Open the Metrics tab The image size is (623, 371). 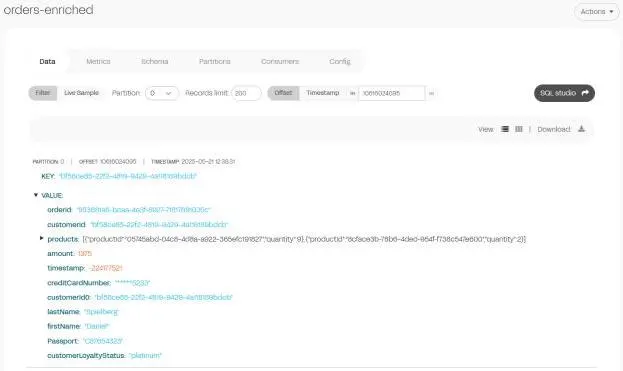pos(98,62)
